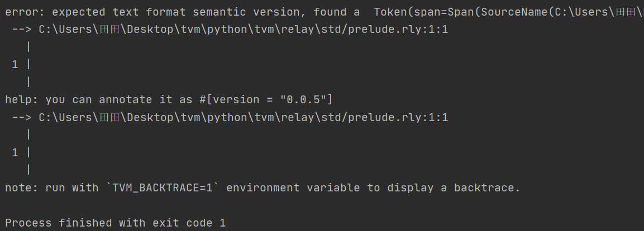Open the prelude.rly path below the help line
Screen dimensions: 644x231
click(x=243, y=117)
